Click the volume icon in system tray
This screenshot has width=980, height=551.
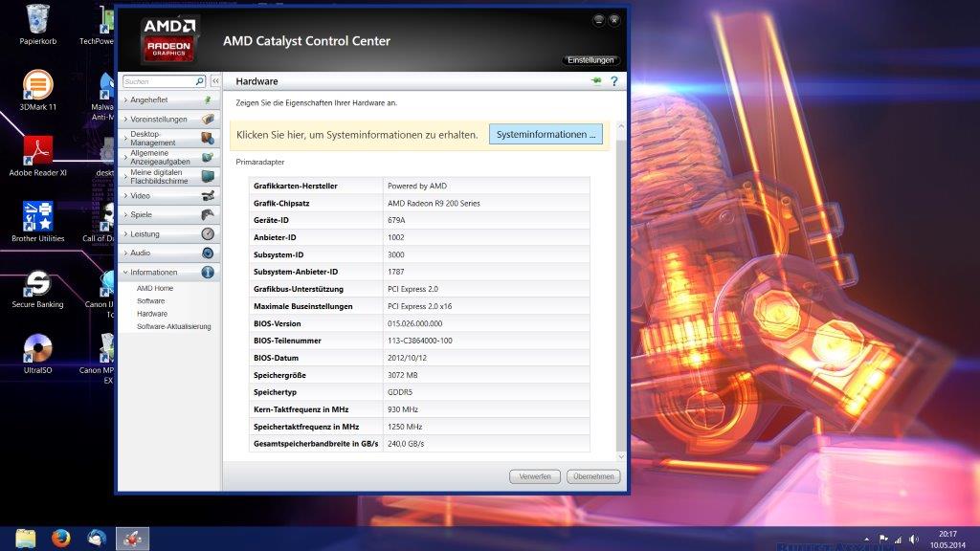(x=914, y=540)
